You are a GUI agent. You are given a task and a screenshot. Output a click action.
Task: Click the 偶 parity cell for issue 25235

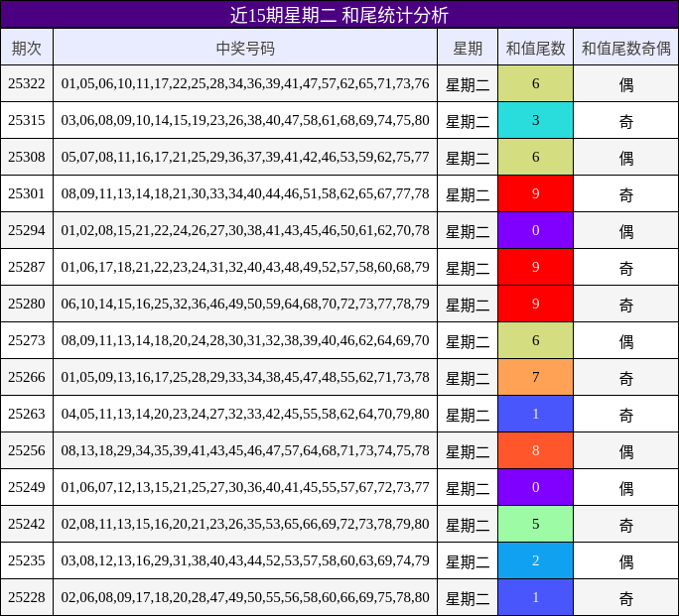(625, 560)
